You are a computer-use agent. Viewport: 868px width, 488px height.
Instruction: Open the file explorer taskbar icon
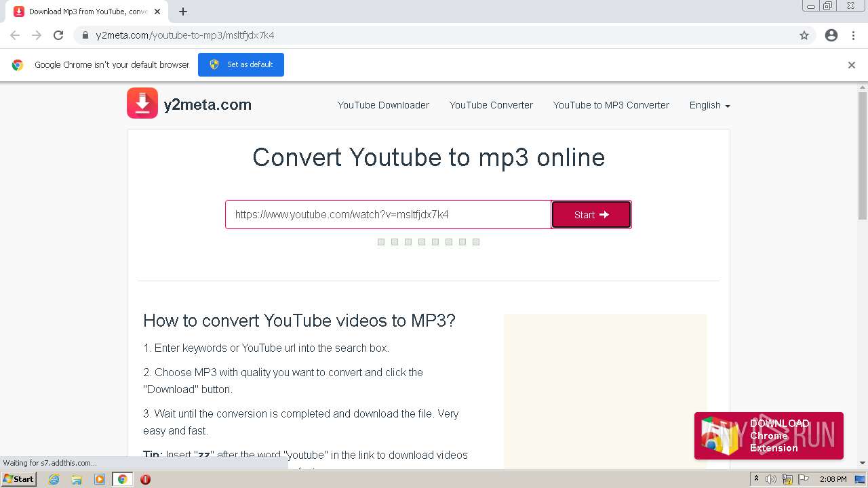click(x=77, y=479)
